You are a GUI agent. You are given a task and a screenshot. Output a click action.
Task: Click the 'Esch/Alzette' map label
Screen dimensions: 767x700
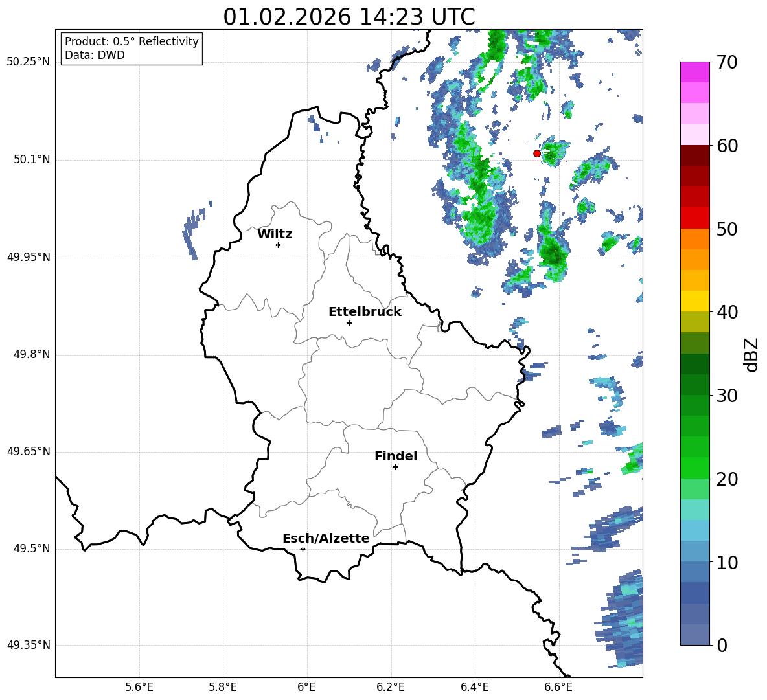point(326,538)
